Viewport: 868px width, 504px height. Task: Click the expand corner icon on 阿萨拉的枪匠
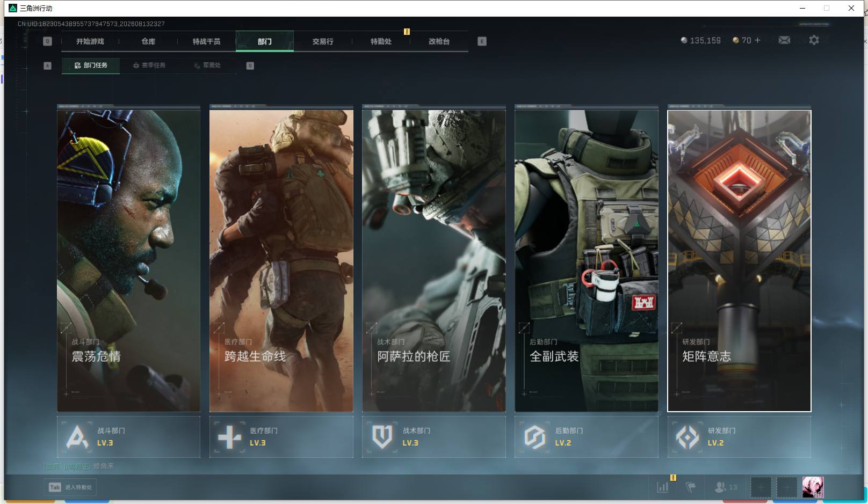(371, 327)
